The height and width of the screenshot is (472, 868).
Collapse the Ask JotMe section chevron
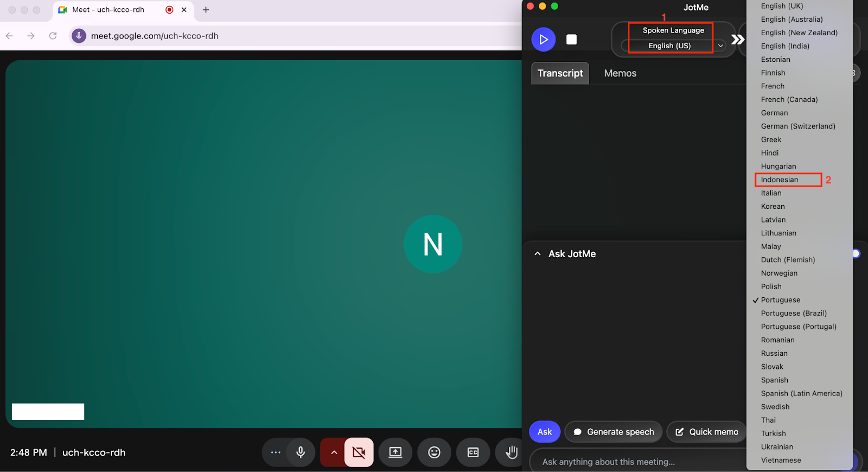538,253
